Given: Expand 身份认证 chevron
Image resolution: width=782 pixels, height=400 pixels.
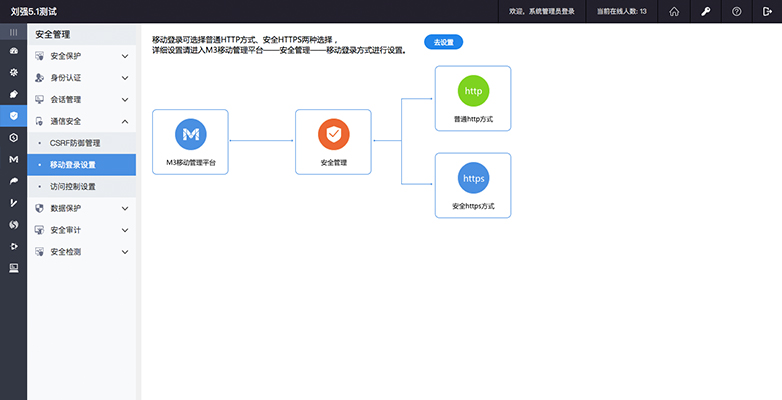Looking at the screenshot, I should pyautogui.click(x=125, y=78).
